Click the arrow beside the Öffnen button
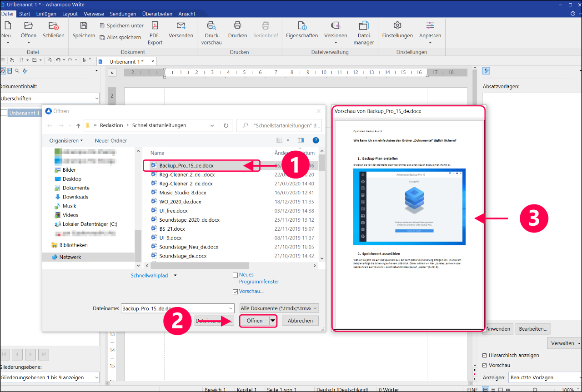Screen dimensions: 582x392 [273, 321]
